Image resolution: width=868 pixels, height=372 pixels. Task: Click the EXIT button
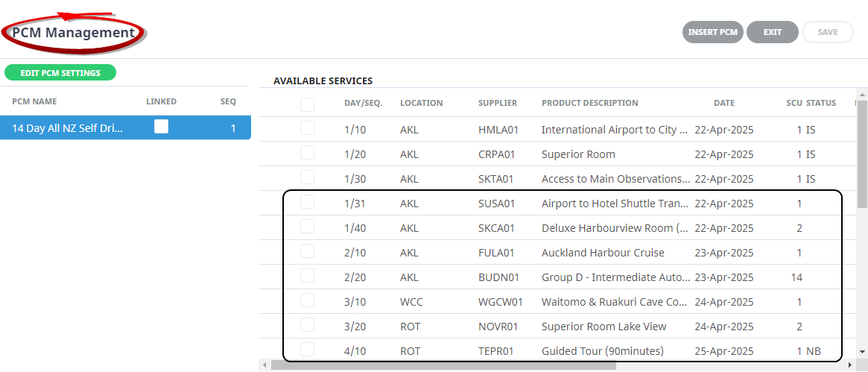[772, 32]
